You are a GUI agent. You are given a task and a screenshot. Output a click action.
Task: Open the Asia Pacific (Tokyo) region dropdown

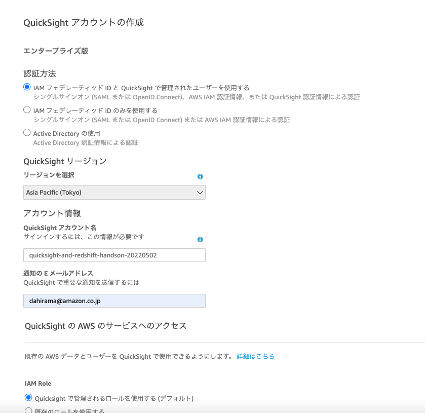coord(114,193)
